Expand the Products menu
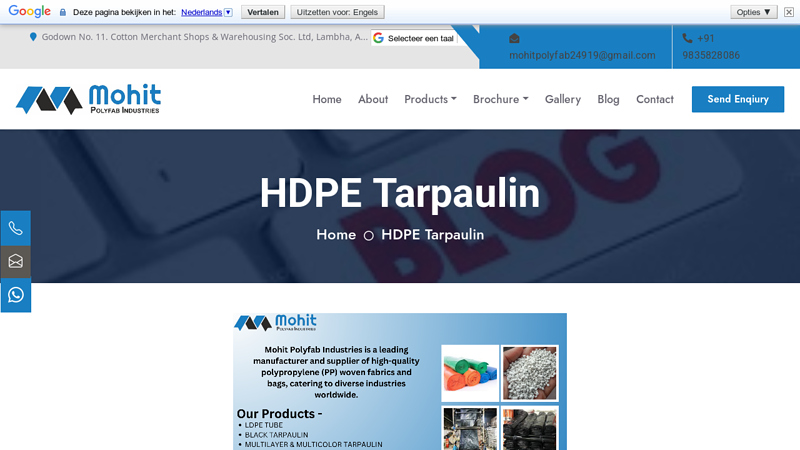The width and height of the screenshot is (800, 450). pos(430,99)
